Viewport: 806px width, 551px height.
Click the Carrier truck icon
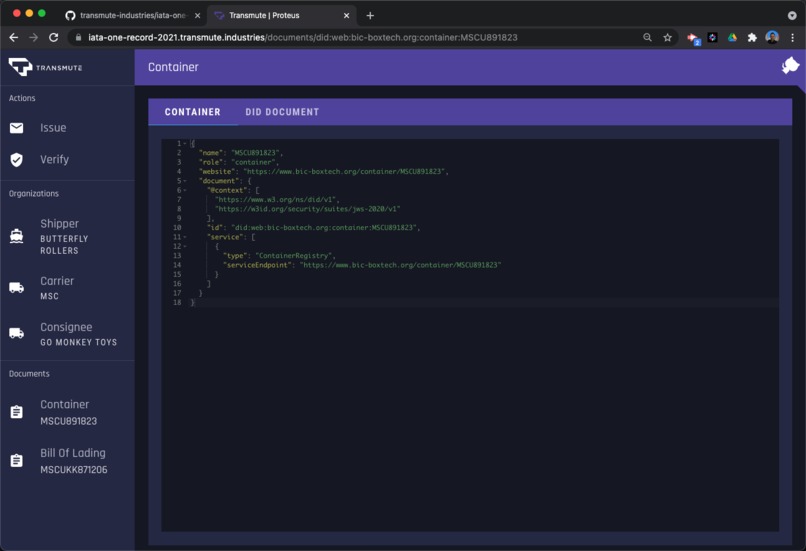coord(16,288)
